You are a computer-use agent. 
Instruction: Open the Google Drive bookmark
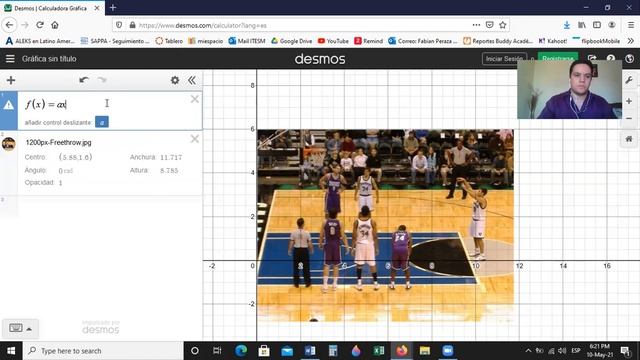click(291, 41)
